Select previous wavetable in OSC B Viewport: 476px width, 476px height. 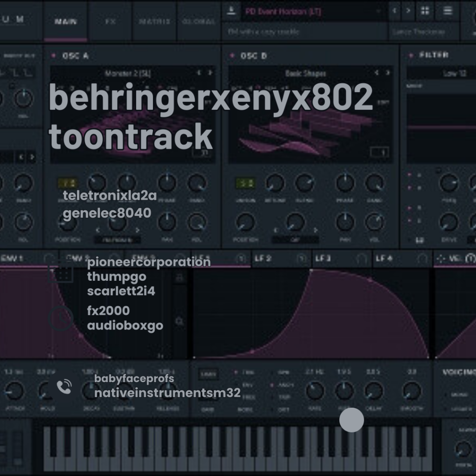[x=377, y=73]
